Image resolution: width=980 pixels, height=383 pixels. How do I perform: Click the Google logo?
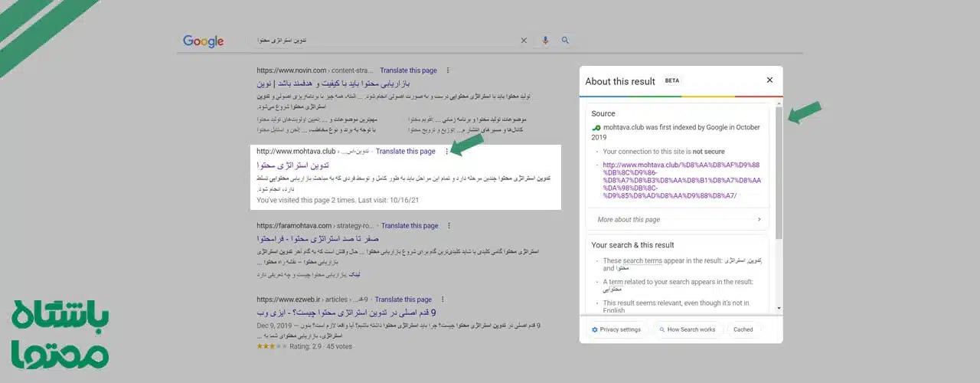click(203, 41)
